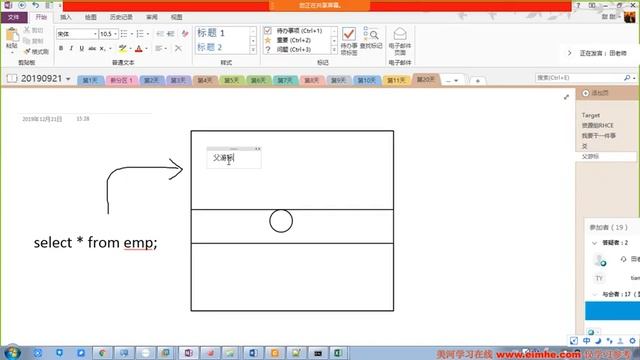Apply a numbered list
This screenshot has height=360, width=640.
tap(140, 34)
